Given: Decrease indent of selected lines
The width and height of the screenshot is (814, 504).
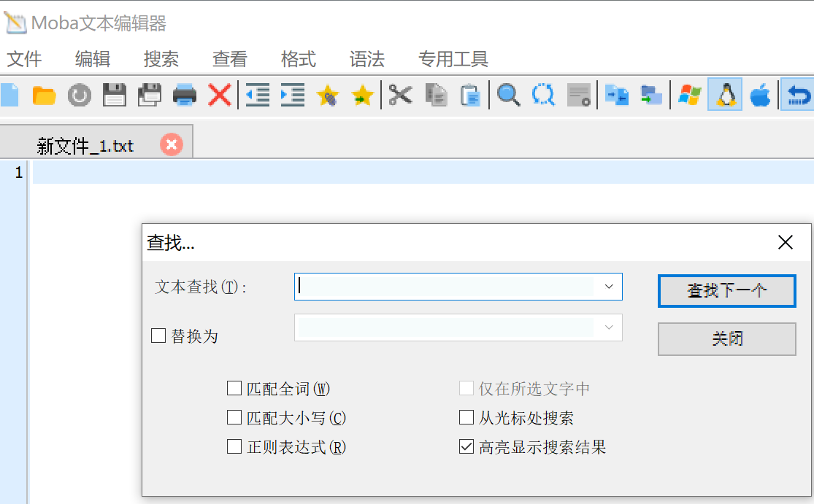Looking at the screenshot, I should [258, 96].
